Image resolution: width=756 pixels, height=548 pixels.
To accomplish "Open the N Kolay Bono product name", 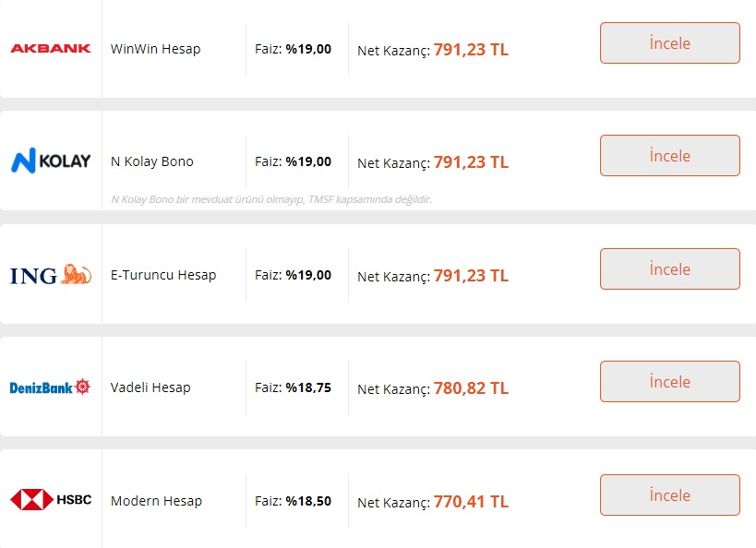I will (x=152, y=161).
